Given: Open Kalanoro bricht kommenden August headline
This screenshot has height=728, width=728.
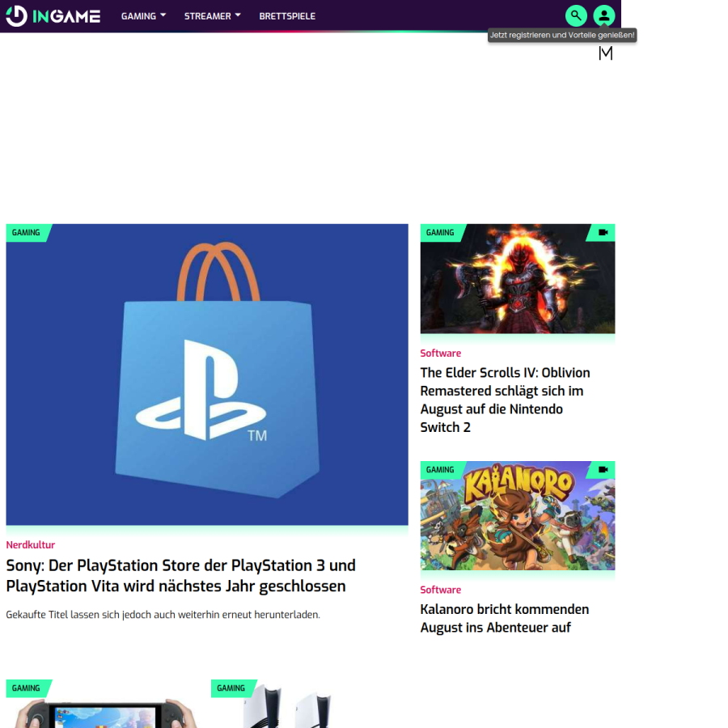Looking at the screenshot, I should (504, 618).
